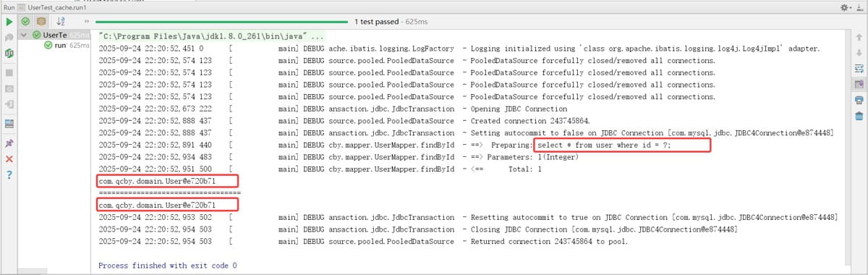This screenshot has width=868, height=275.
Task: Toggle soft-wrap in console output
Action: coord(859,68)
